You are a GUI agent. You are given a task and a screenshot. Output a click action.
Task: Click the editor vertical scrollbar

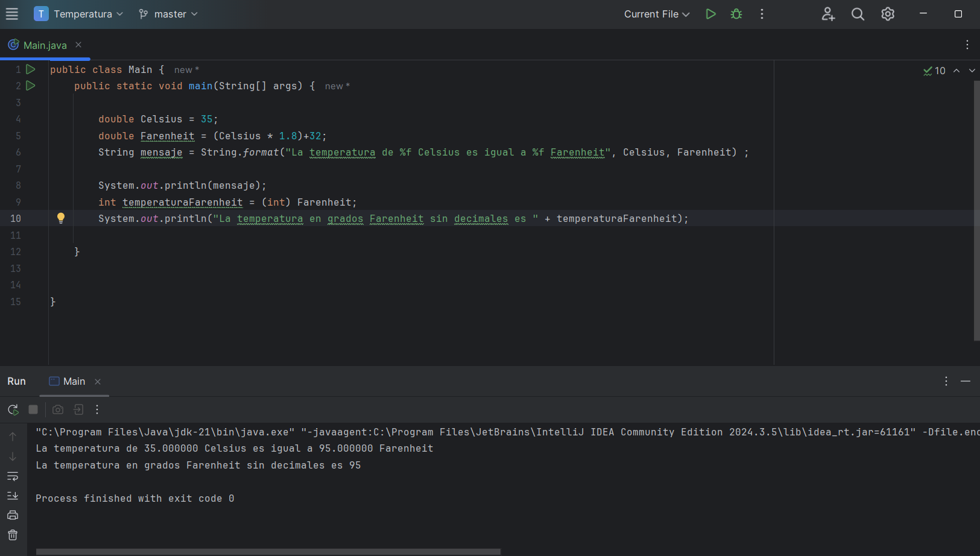(x=976, y=211)
